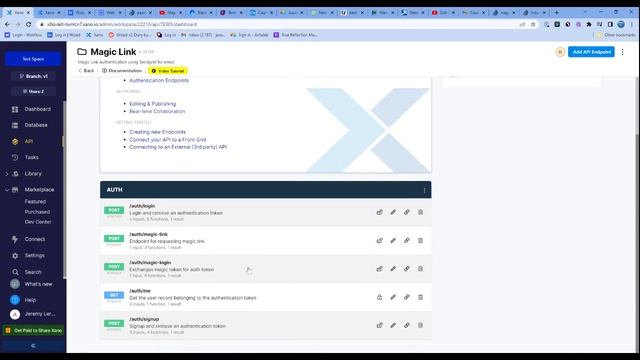The image size is (640, 360).
Task: Click the browser reload button
Action: tap(29, 24)
